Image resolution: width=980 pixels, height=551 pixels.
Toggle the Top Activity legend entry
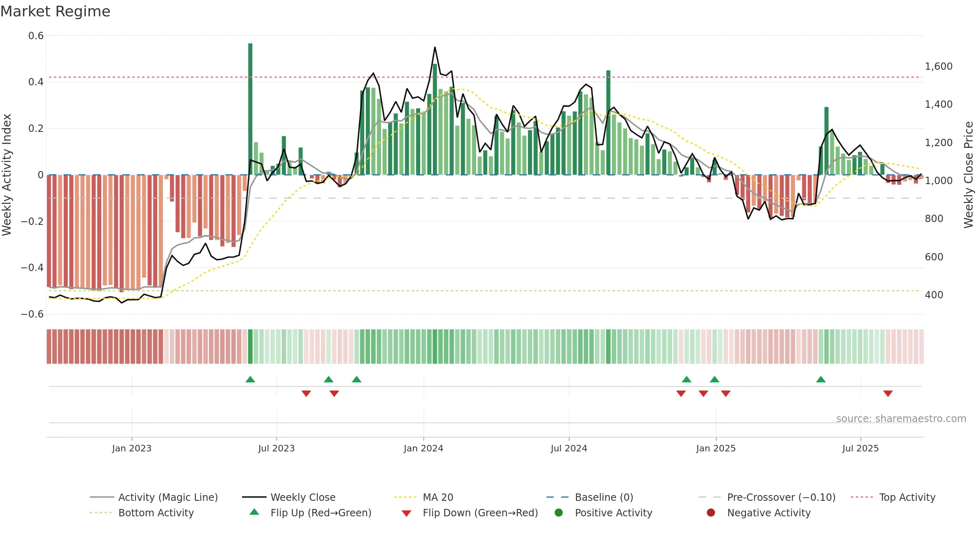[x=893, y=497]
